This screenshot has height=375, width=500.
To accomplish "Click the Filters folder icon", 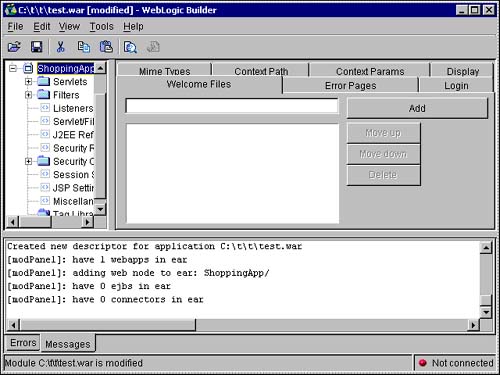I will (x=43, y=95).
